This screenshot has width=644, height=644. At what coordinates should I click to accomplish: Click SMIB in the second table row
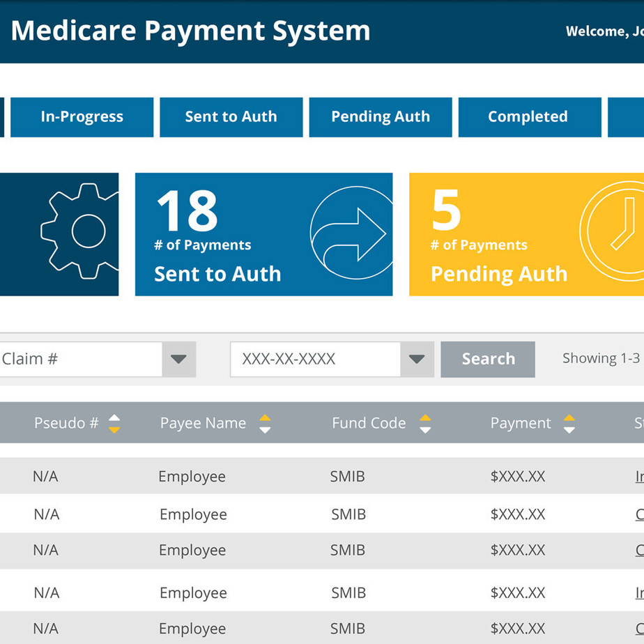tap(348, 514)
